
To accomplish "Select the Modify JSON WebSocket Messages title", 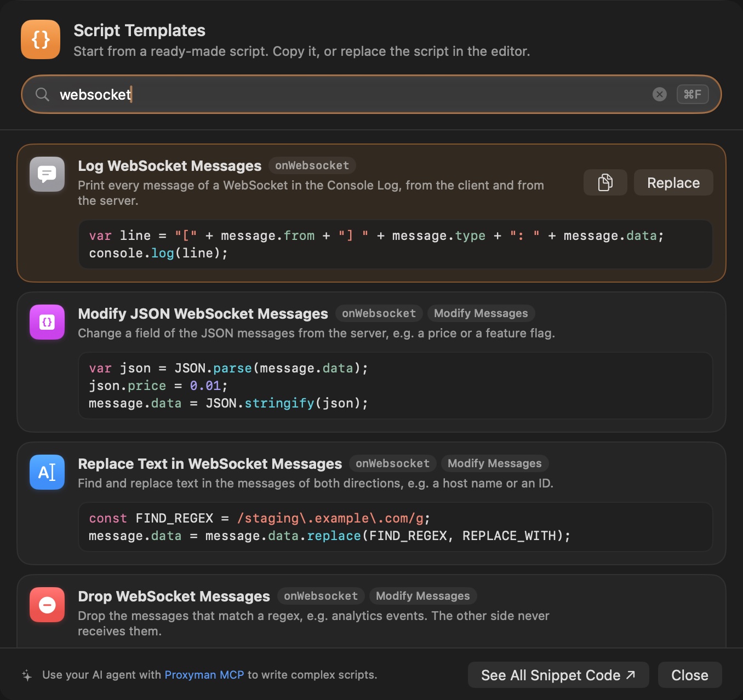I will pyautogui.click(x=203, y=314).
